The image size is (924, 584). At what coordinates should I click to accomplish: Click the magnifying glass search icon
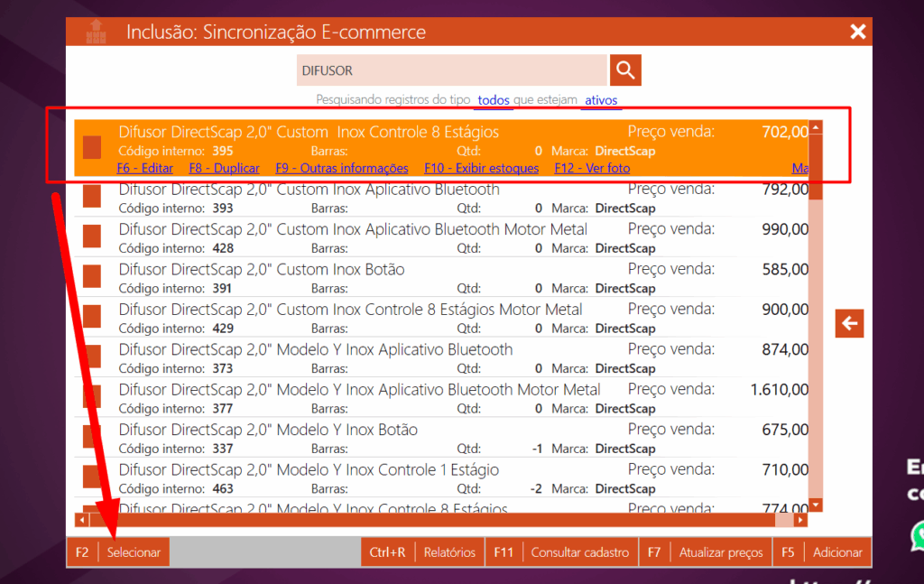pyautogui.click(x=625, y=70)
